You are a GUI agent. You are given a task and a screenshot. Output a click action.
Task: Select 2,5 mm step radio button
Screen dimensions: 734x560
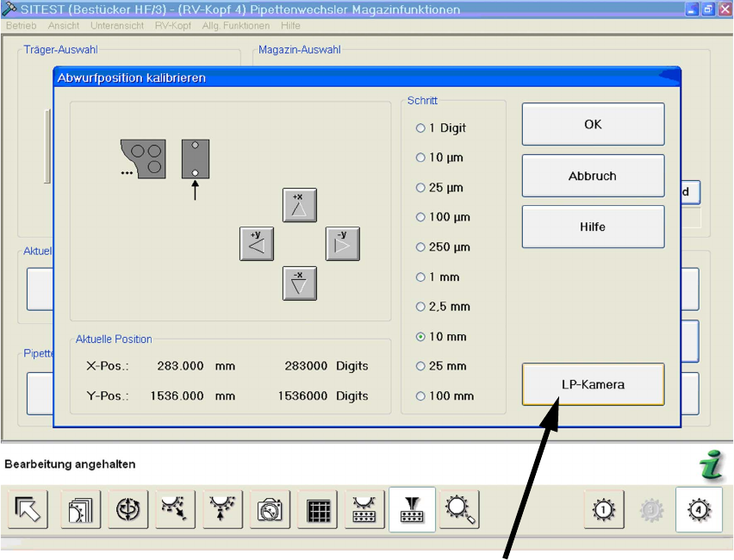point(421,307)
